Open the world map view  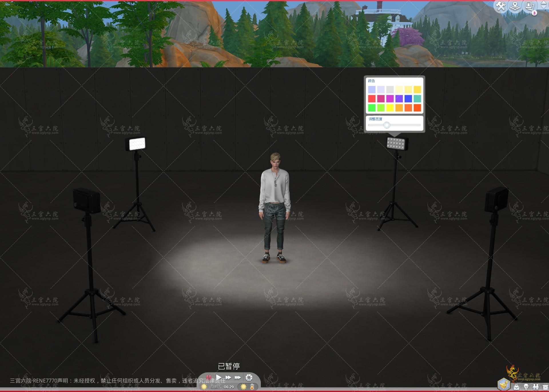click(515, 6)
